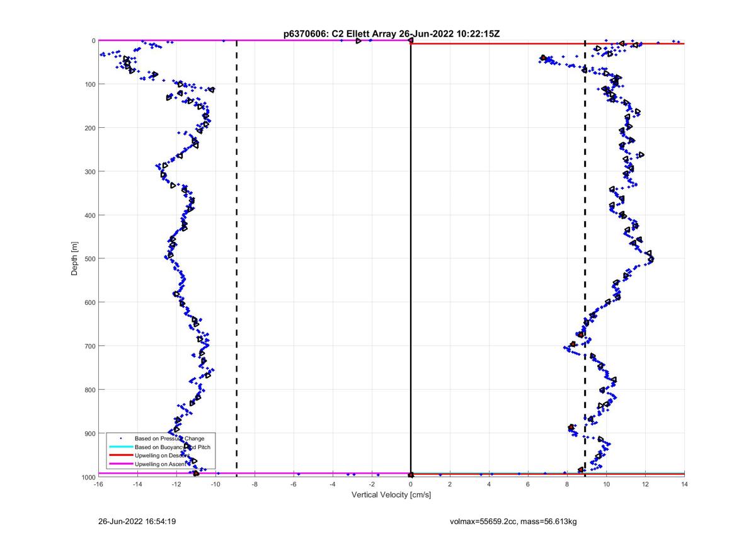756x536 pixels.
Task: Click depth axis tick label 800
Action: click(x=89, y=389)
